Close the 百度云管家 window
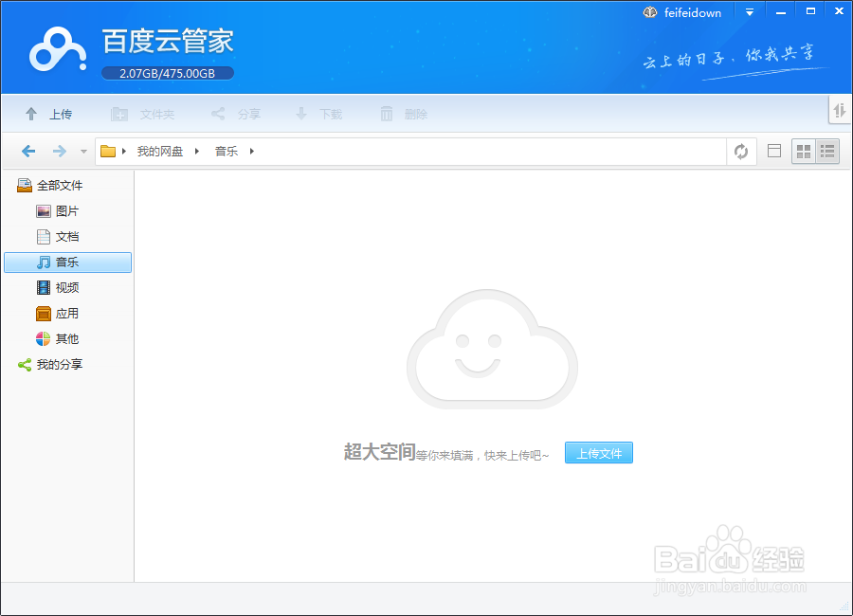 [839, 10]
